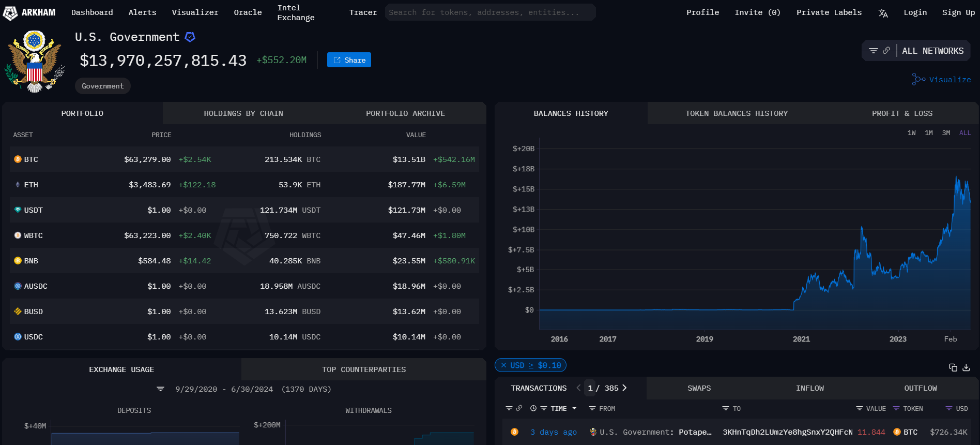Select the 1M chart range

(929, 133)
